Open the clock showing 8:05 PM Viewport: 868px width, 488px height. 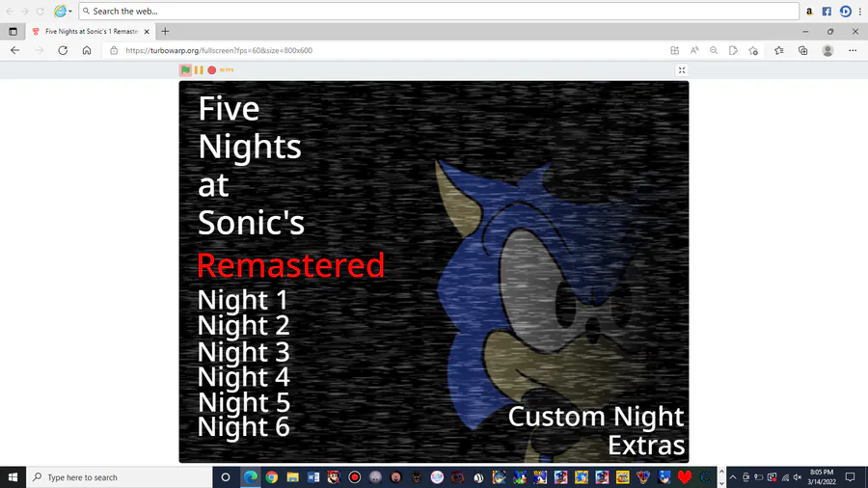click(x=822, y=477)
